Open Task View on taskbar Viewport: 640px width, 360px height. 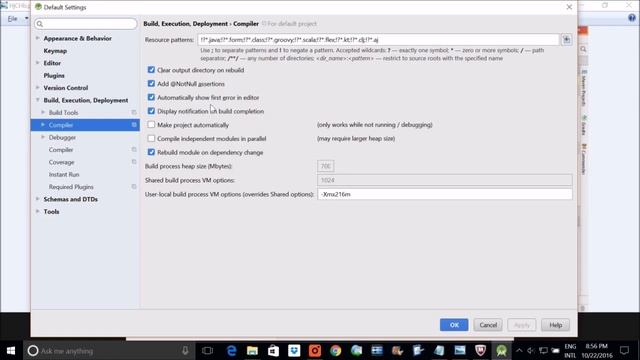tap(207, 351)
